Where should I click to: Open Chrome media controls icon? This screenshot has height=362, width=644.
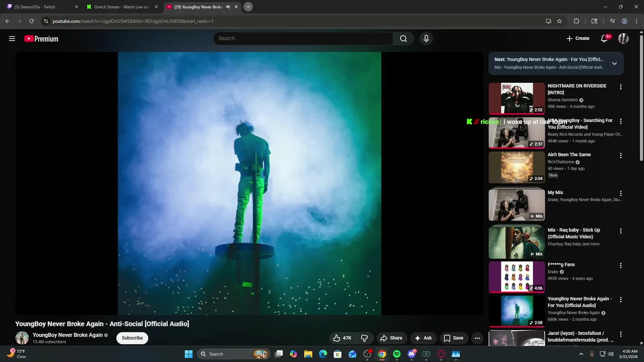(x=612, y=21)
